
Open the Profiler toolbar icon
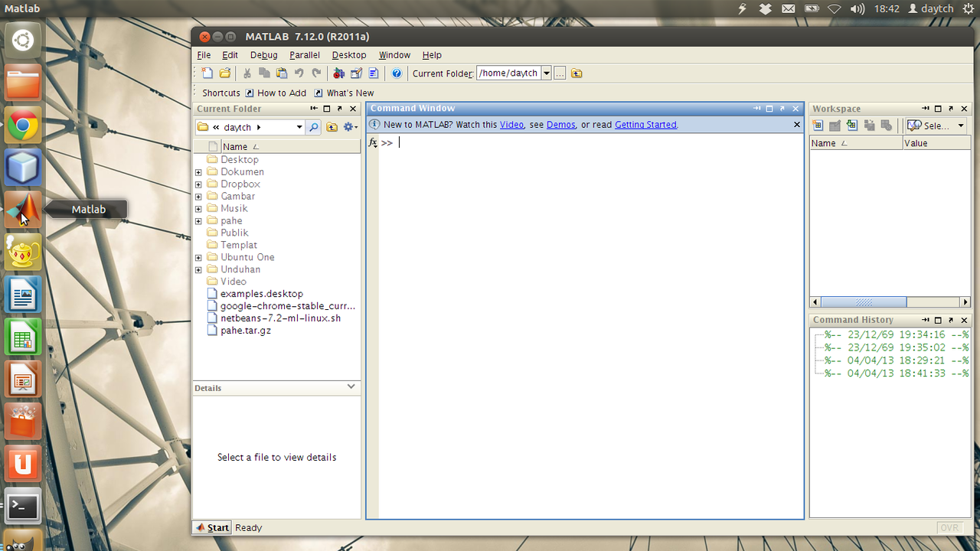point(374,73)
